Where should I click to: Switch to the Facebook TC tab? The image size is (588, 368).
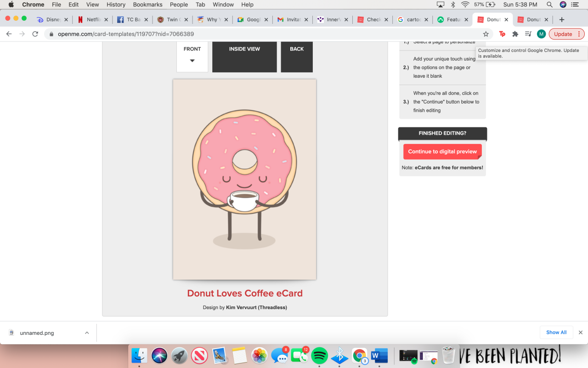132,20
